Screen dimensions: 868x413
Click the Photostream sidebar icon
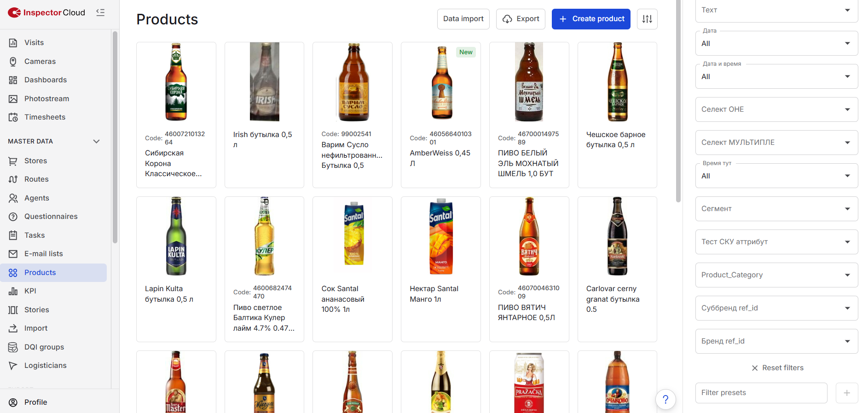(13, 99)
